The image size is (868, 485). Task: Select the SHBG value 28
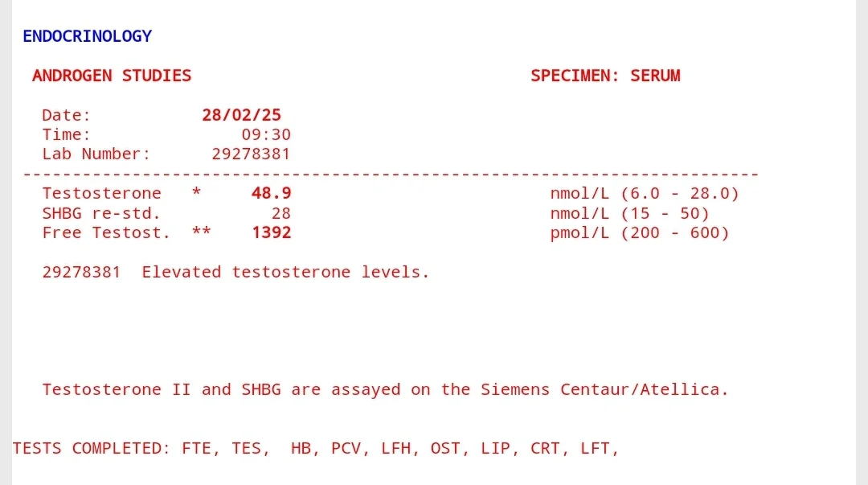click(280, 213)
